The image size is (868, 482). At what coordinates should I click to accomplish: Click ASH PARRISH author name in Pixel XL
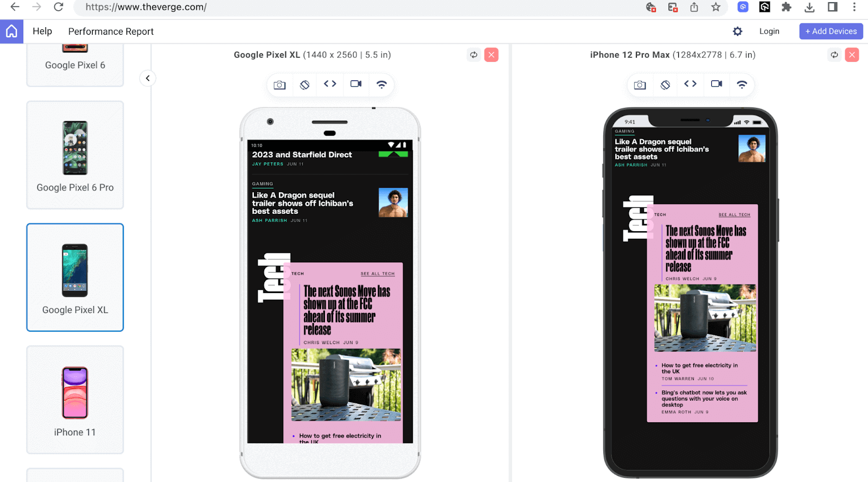[x=269, y=220]
